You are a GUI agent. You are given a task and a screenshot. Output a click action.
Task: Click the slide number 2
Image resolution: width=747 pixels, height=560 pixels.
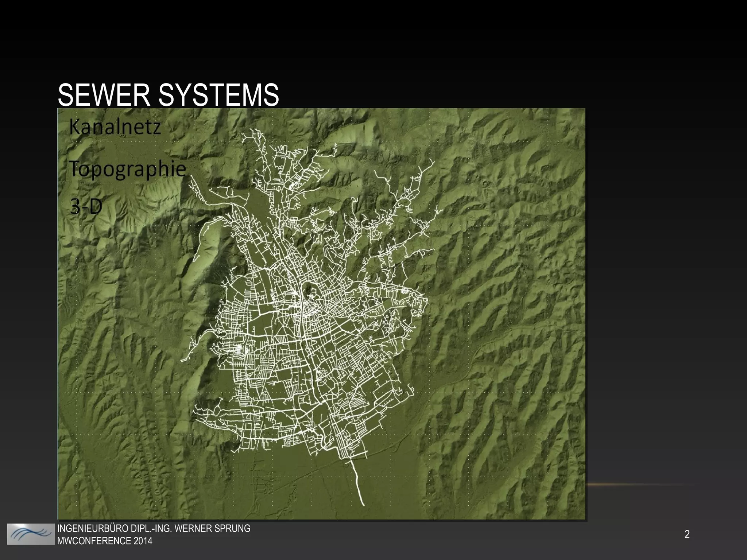(x=687, y=534)
